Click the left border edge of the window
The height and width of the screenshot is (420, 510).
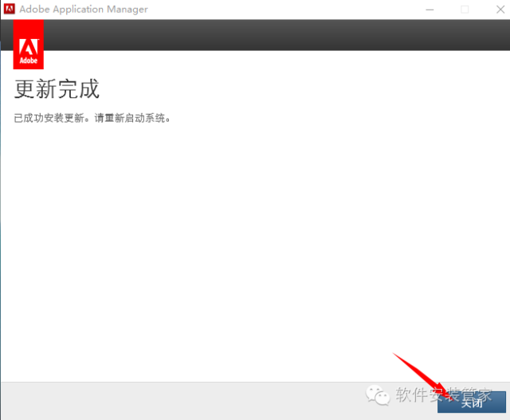point(1,239)
